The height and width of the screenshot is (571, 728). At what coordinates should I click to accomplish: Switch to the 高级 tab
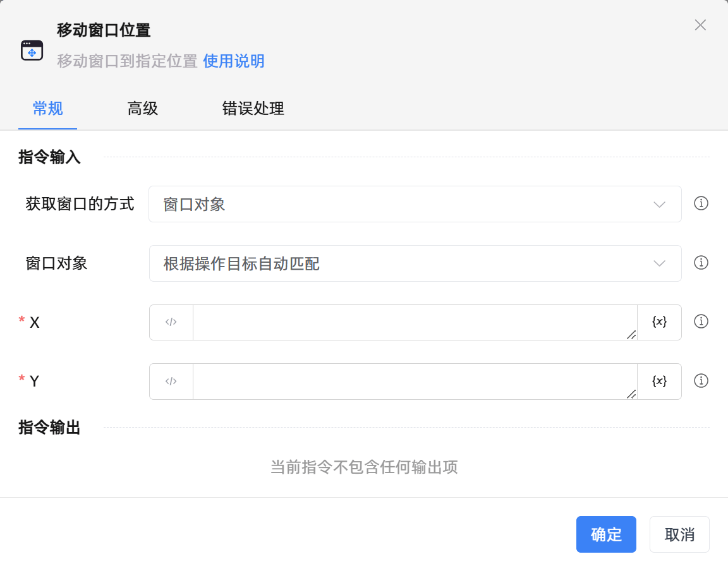142,109
